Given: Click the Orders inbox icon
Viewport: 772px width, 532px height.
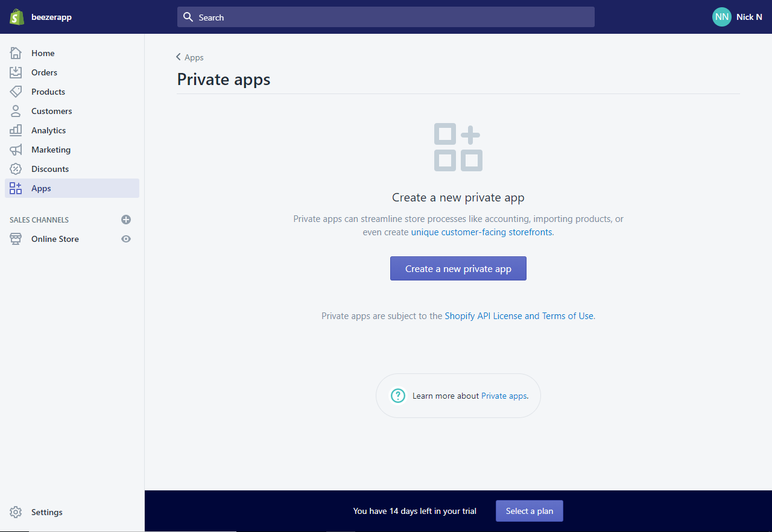Looking at the screenshot, I should tap(16, 72).
